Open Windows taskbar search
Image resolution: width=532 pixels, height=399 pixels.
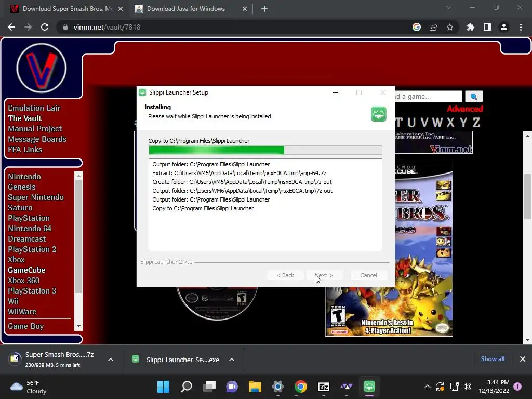[x=187, y=387]
